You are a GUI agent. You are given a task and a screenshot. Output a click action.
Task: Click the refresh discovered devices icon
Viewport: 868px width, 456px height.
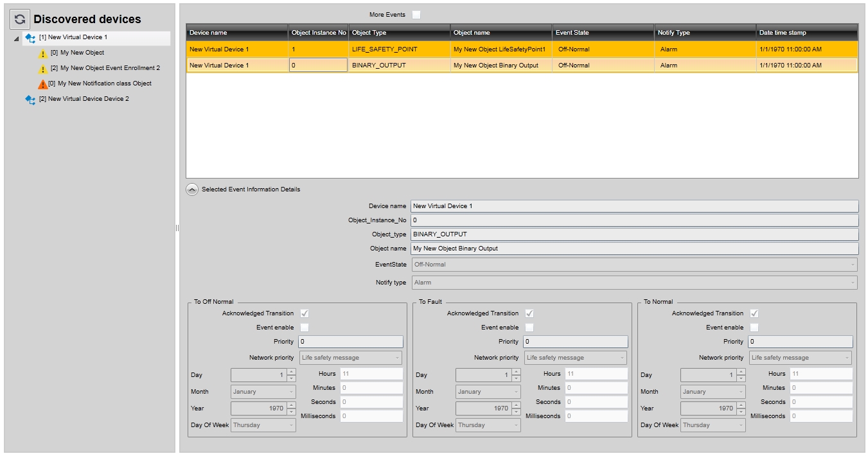pos(20,19)
